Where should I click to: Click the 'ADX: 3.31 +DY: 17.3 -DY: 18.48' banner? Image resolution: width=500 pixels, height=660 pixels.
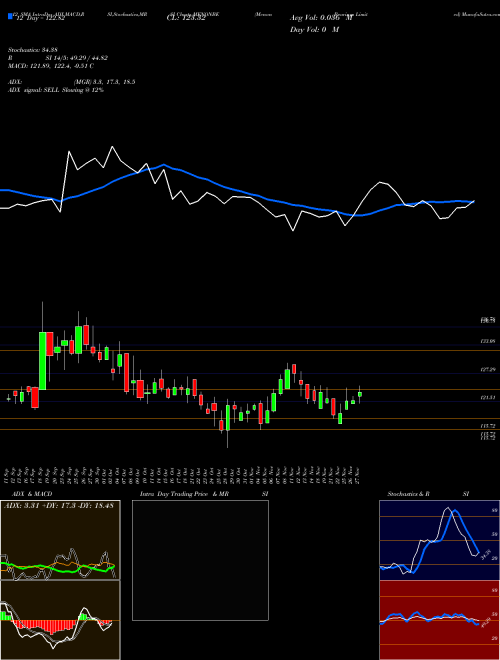click(x=59, y=506)
